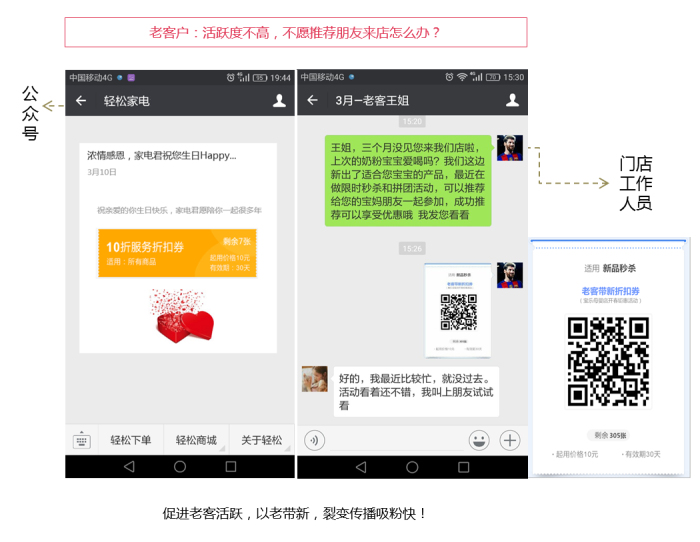The width and height of the screenshot is (700, 542).
Task: Tap the red heart gift box image
Action: (x=183, y=315)
